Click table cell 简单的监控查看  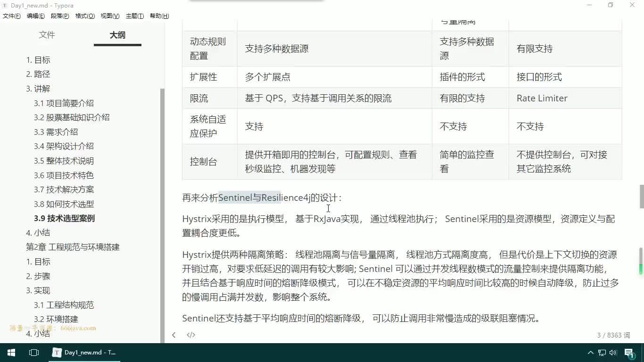[470, 162]
